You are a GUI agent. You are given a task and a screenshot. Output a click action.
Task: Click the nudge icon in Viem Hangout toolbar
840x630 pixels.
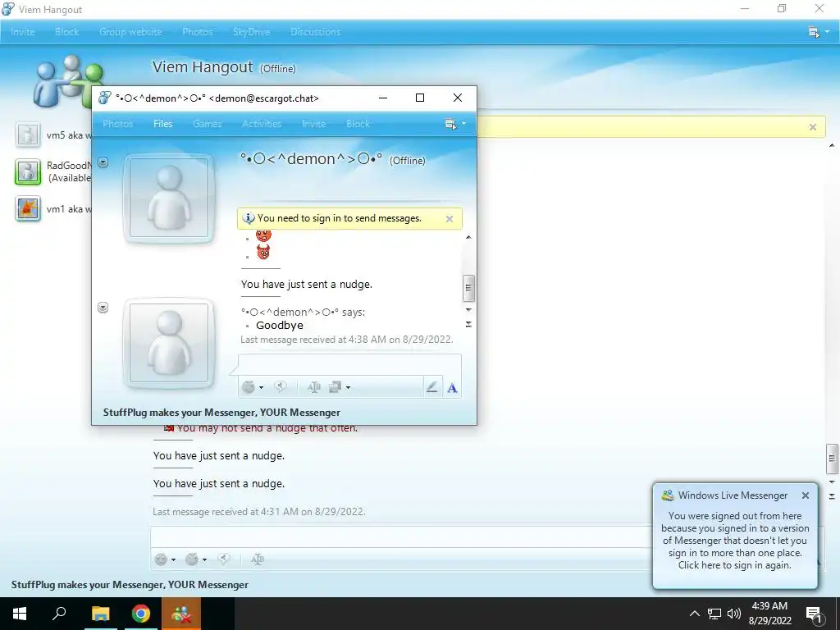[257, 559]
